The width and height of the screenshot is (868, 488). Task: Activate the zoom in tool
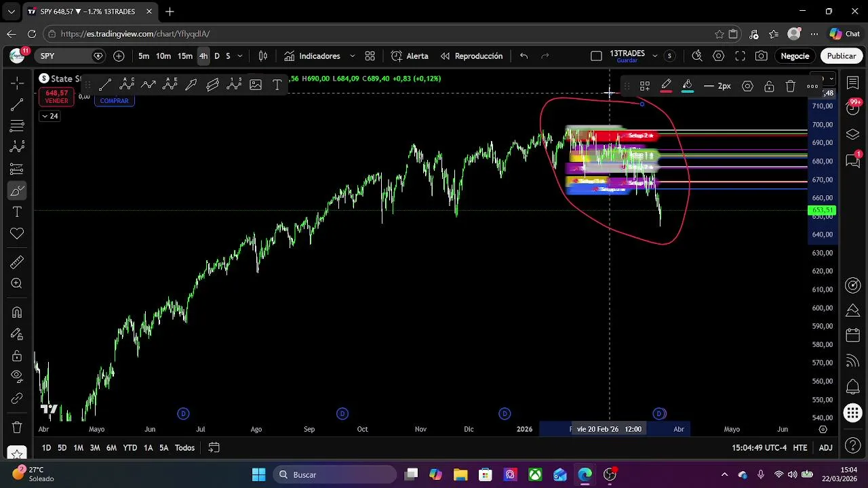17,284
